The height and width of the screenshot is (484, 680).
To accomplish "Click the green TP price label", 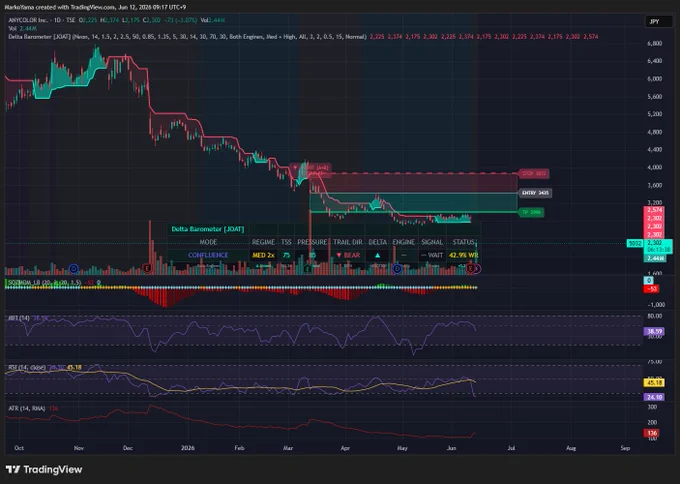I will click(x=531, y=212).
